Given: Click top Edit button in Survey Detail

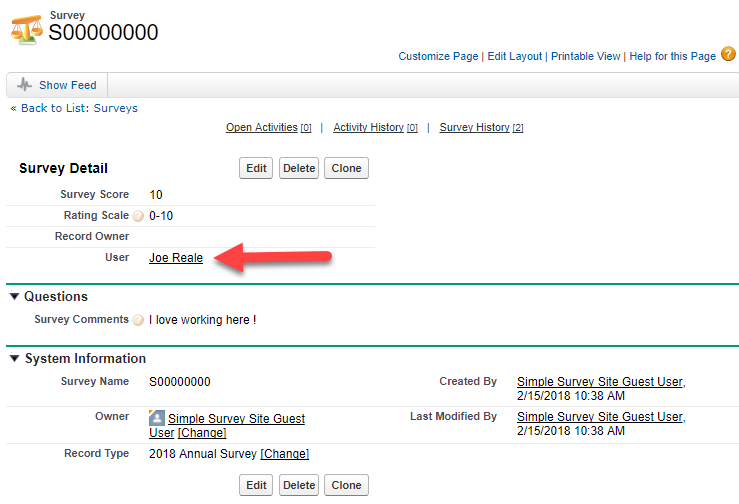Looking at the screenshot, I should click(256, 168).
